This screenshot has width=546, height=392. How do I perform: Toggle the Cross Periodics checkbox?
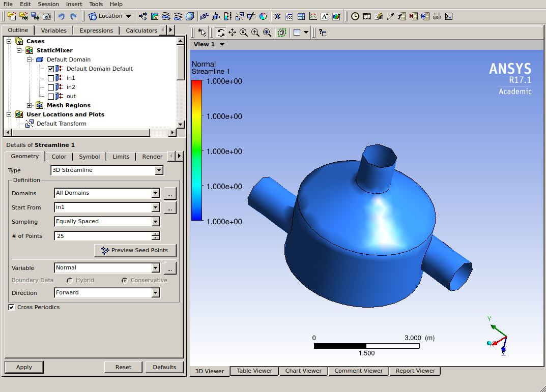[x=12, y=307]
